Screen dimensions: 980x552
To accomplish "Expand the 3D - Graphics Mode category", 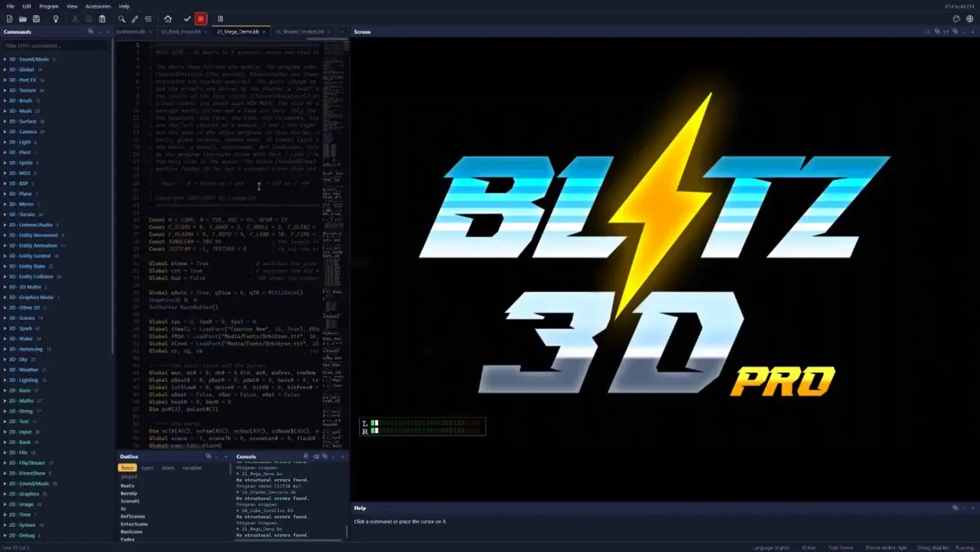I will (x=31, y=298).
